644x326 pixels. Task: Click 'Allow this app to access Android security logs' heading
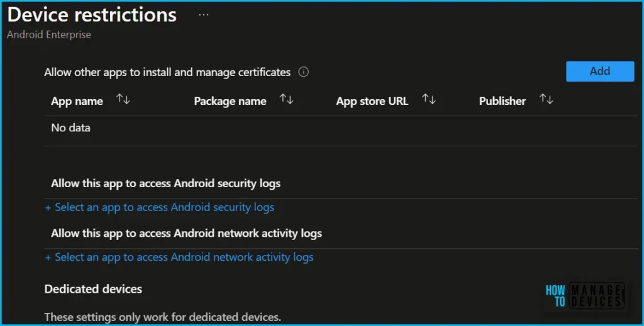click(x=166, y=183)
